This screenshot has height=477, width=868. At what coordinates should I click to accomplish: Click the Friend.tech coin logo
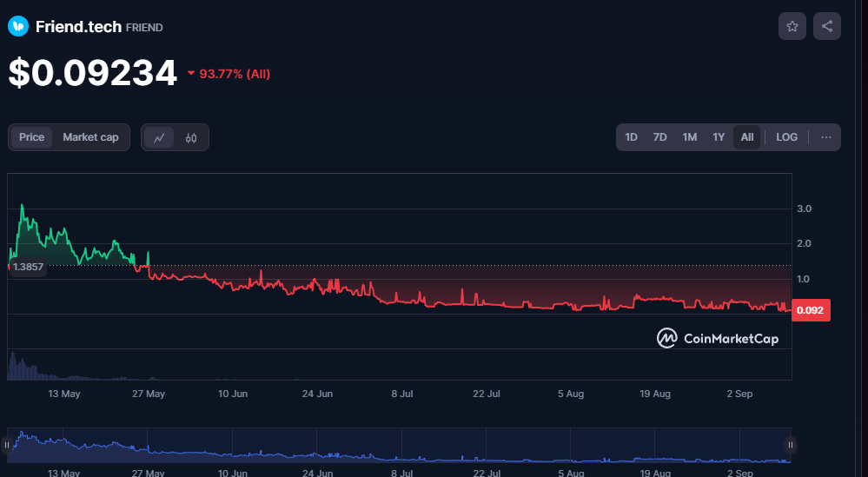tap(18, 26)
